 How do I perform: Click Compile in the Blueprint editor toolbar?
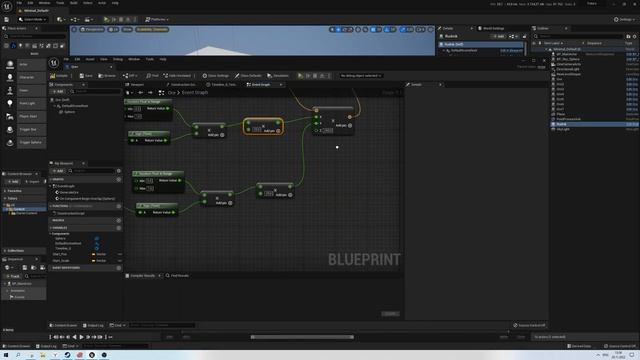pyautogui.click(x=60, y=76)
